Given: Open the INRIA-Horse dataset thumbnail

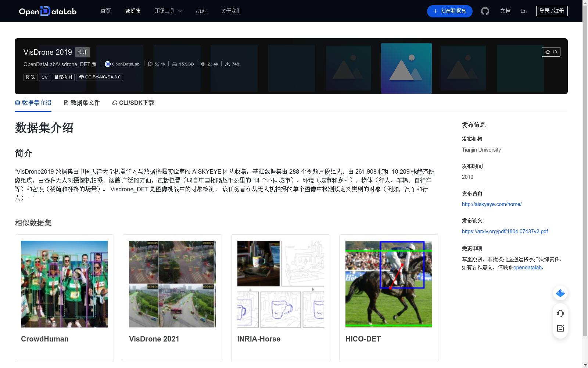Looking at the screenshot, I should (x=281, y=284).
